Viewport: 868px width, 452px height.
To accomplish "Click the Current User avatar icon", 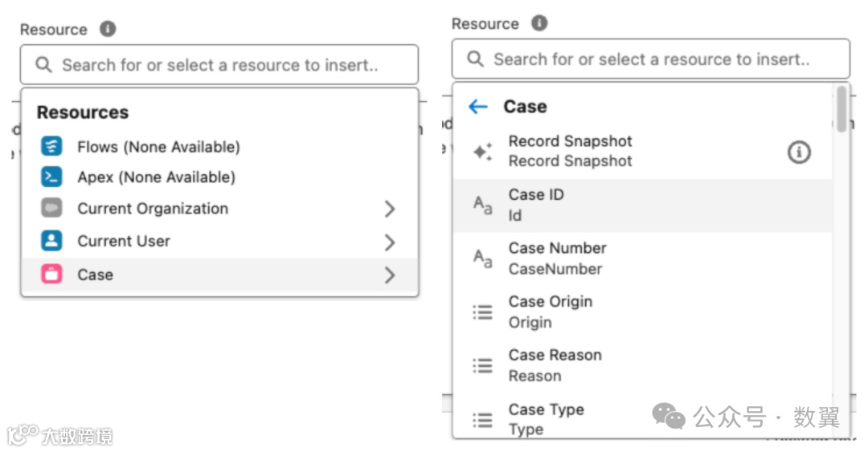I will pos(51,241).
